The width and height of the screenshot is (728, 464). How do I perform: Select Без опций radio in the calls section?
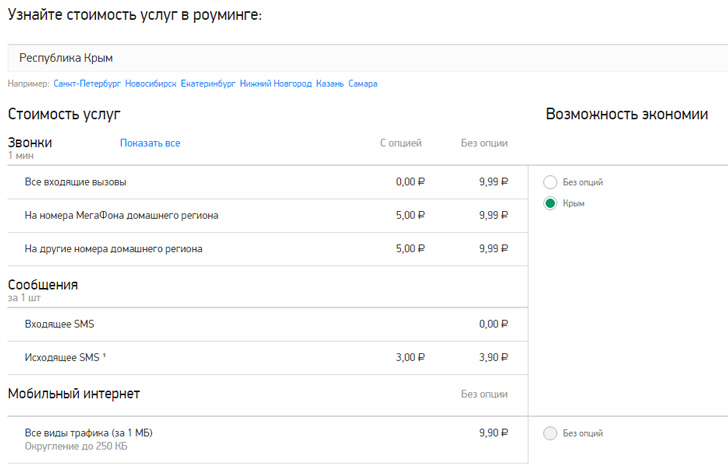pos(550,182)
